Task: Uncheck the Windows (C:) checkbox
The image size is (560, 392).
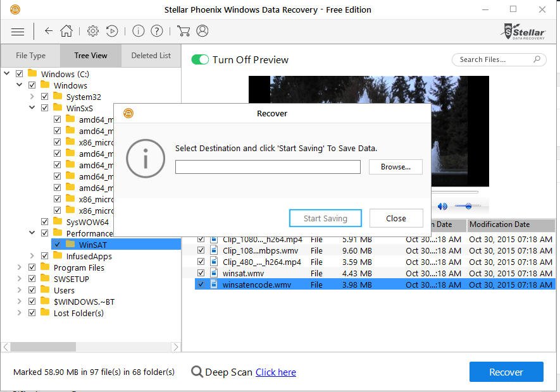Action: pyautogui.click(x=19, y=74)
